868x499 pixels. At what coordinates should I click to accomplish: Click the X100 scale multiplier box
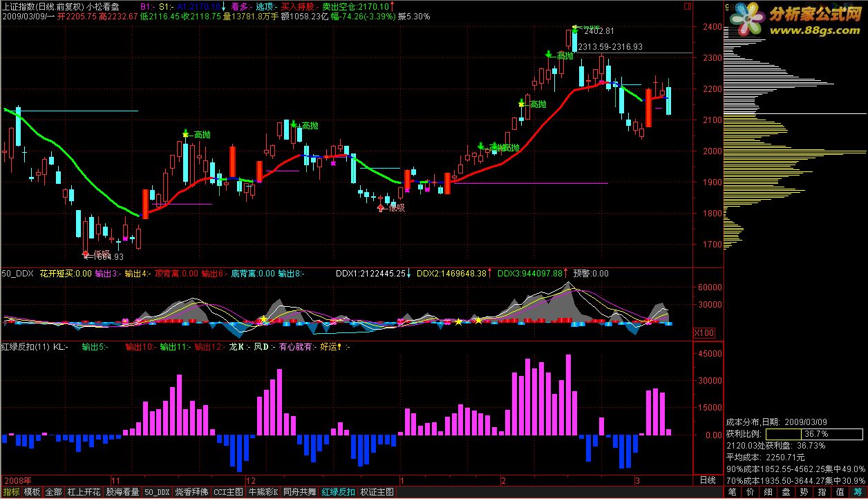point(705,332)
